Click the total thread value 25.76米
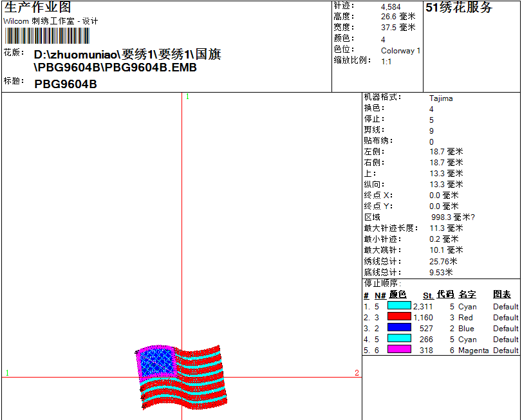This screenshot has width=522, height=420. (x=443, y=261)
